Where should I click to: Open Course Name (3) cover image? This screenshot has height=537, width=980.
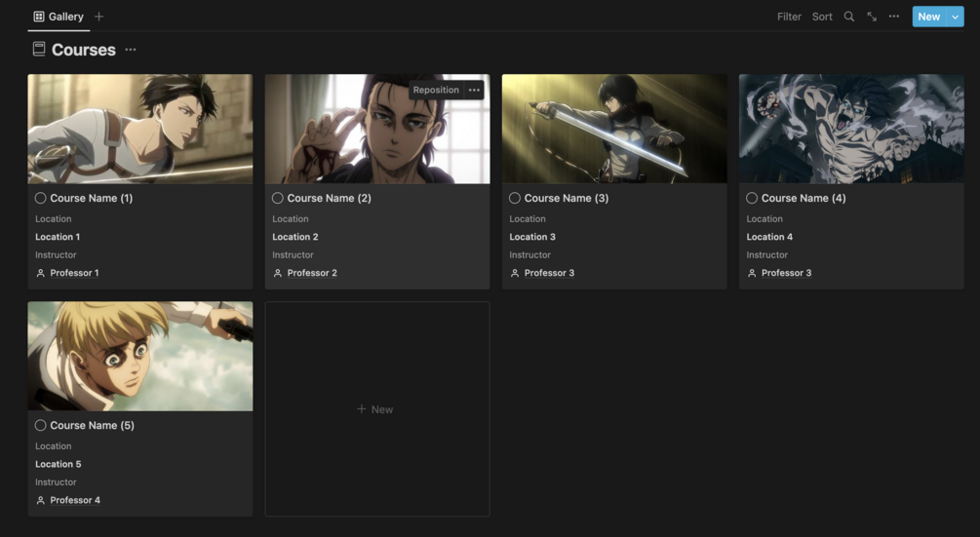pos(614,129)
